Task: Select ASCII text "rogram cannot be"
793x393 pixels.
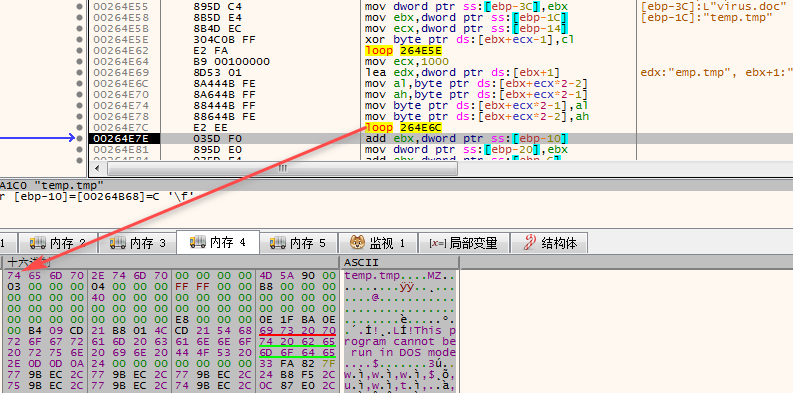Action: pyautogui.click(x=400, y=341)
